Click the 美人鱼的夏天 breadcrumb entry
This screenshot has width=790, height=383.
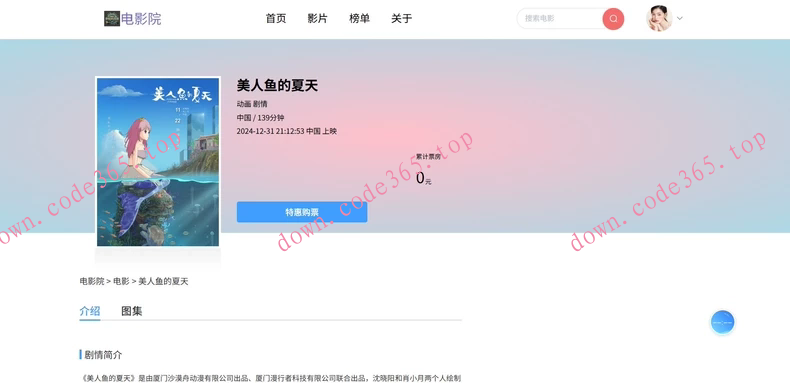pyautogui.click(x=163, y=281)
